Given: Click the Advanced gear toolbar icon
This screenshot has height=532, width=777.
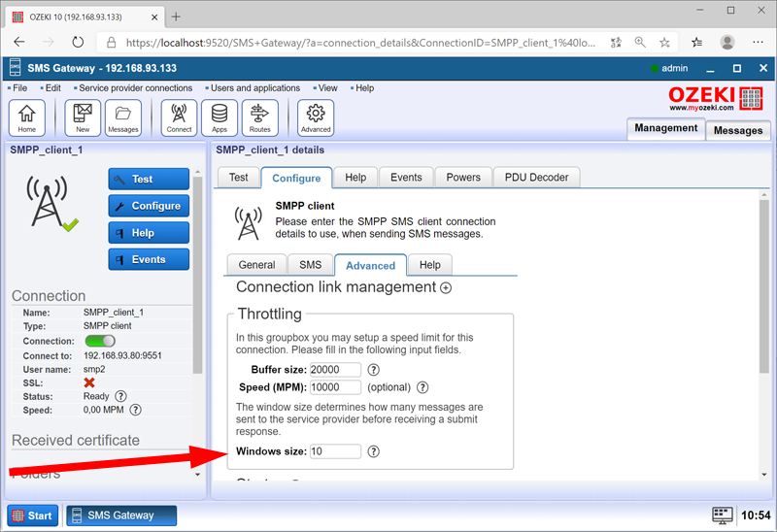Looking at the screenshot, I should (316, 117).
